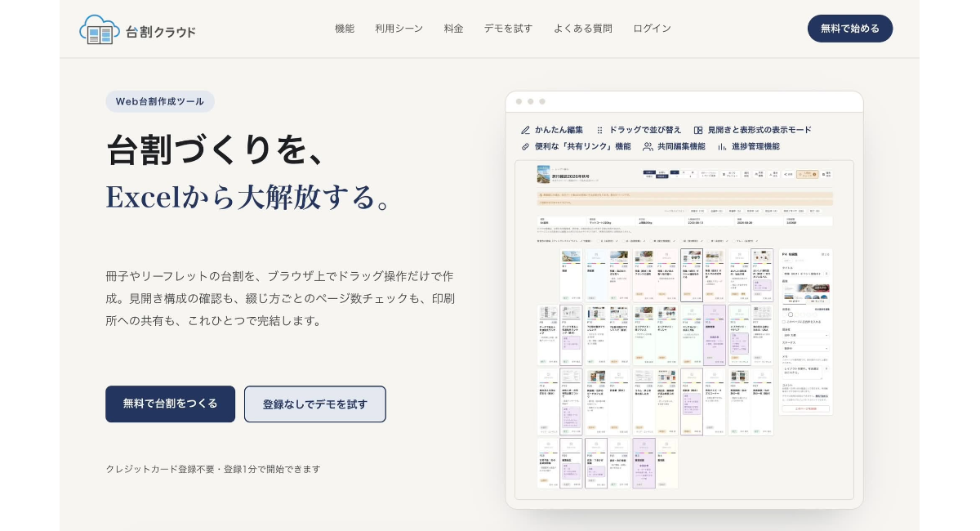Click the layout icon beside 見開きと表形式の表示モード
Viewport: 980px width, 531px height.
pyautogui.click(x=698, y=130)
